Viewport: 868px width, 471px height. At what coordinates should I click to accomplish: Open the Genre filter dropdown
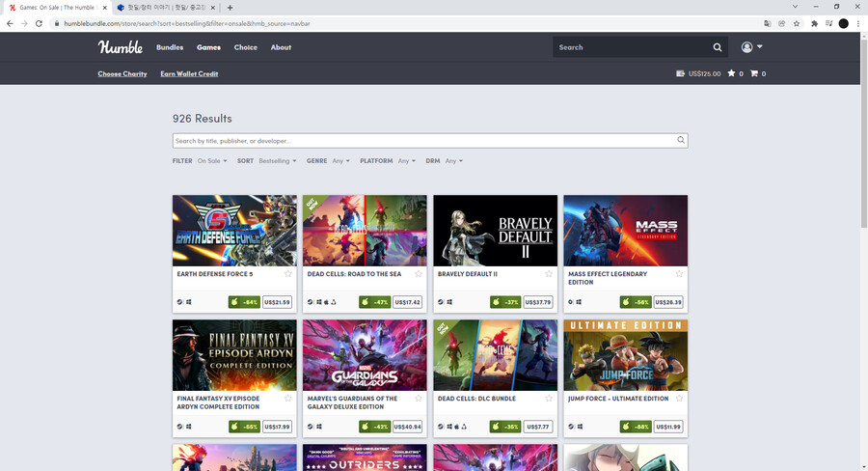click(340, 161)
